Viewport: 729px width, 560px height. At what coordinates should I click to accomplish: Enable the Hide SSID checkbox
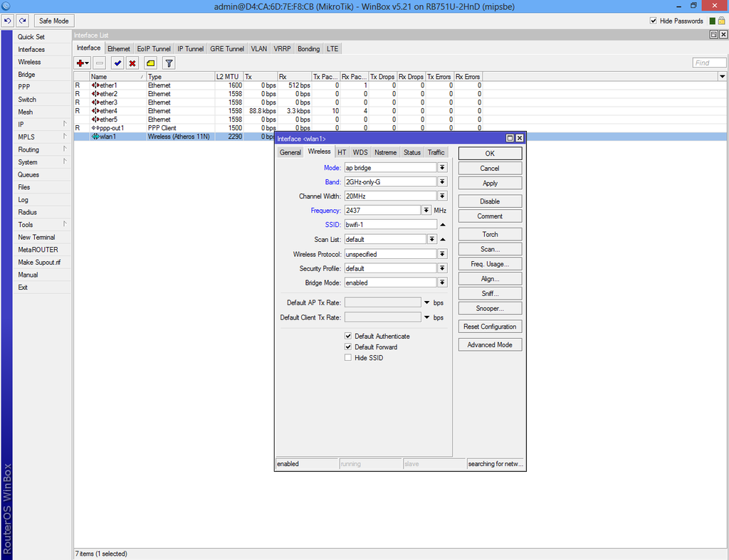[348, 357]
